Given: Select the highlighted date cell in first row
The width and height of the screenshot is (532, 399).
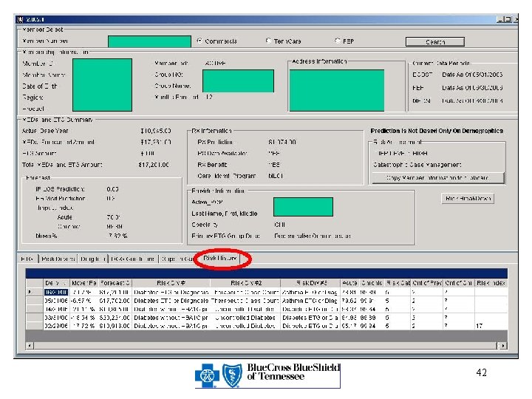Looking at the screenshot, I should tap(56, 292).
